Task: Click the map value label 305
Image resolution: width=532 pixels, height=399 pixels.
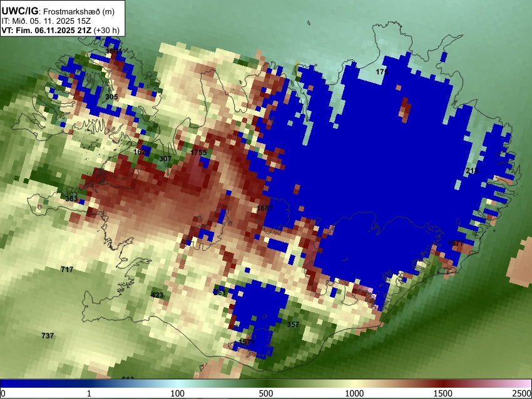Action: point(111,97)
